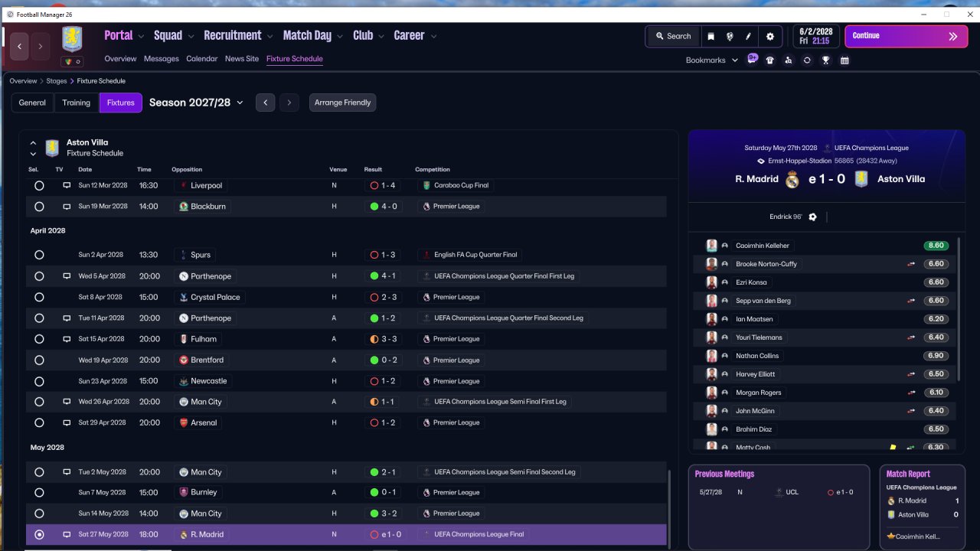Open the scouting person-search shortcut icon
Viewport: 980px width, 551px height.
click(x=789, y=60)
